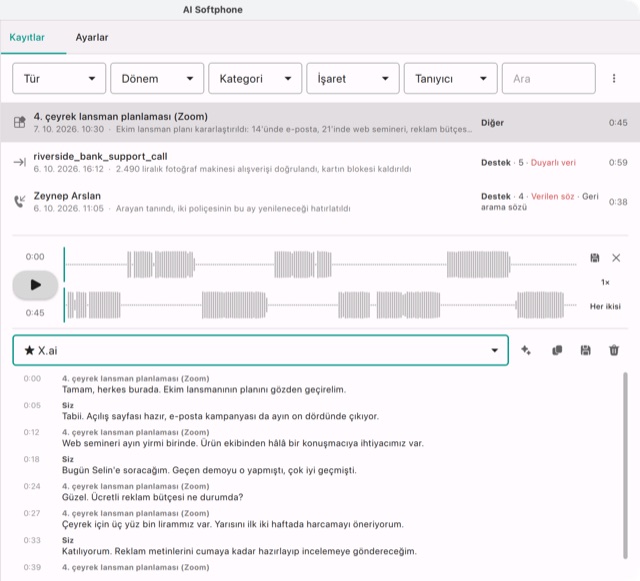640x581 pixels.
Task: Copy the transcript to clipboard
Action: [557, 350]
